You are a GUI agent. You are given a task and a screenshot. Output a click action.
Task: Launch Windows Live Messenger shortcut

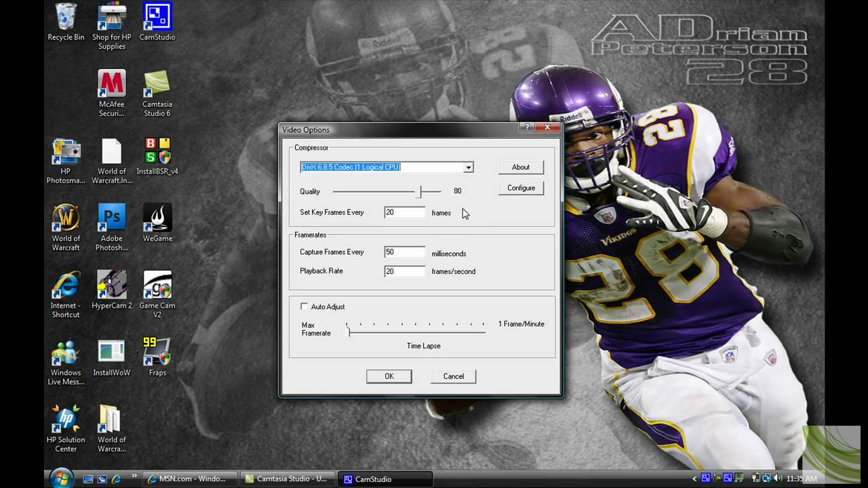(66, 362)
